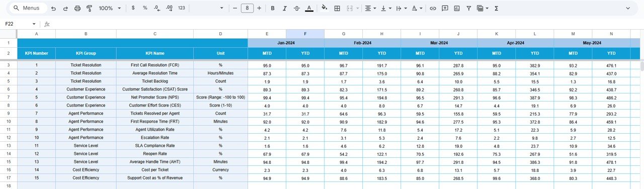Select Cost per Ticket cell

[x=154, y=169]
